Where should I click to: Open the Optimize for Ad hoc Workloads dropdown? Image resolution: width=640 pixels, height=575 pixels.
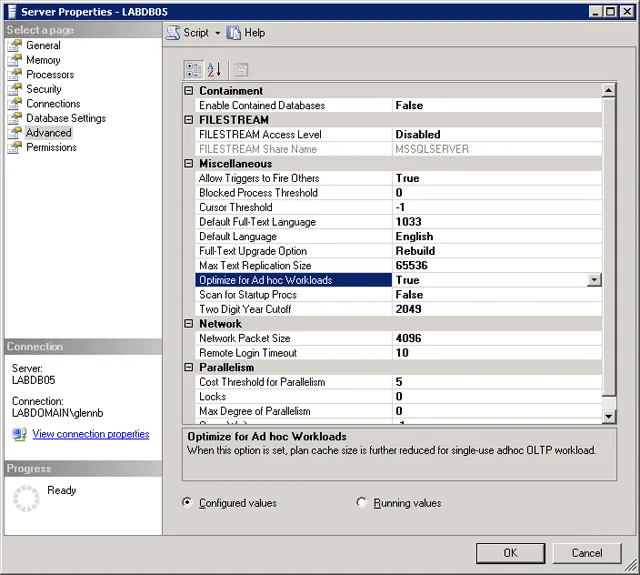click(x=594, y=281)
